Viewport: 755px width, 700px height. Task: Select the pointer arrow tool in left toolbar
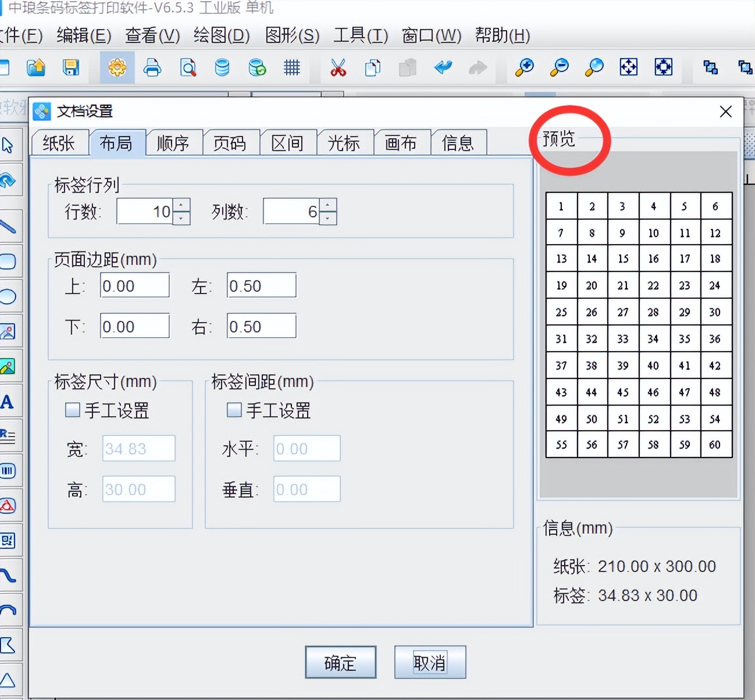click(8, 145)
